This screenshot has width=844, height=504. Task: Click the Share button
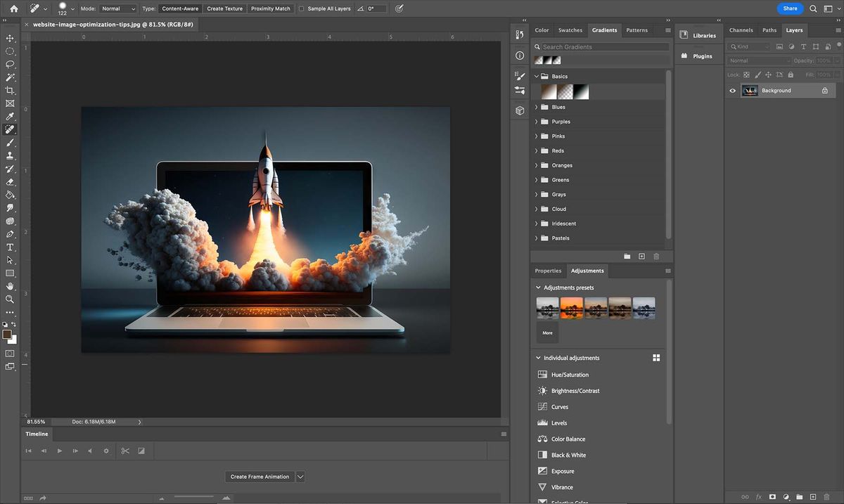pos(790,8)
